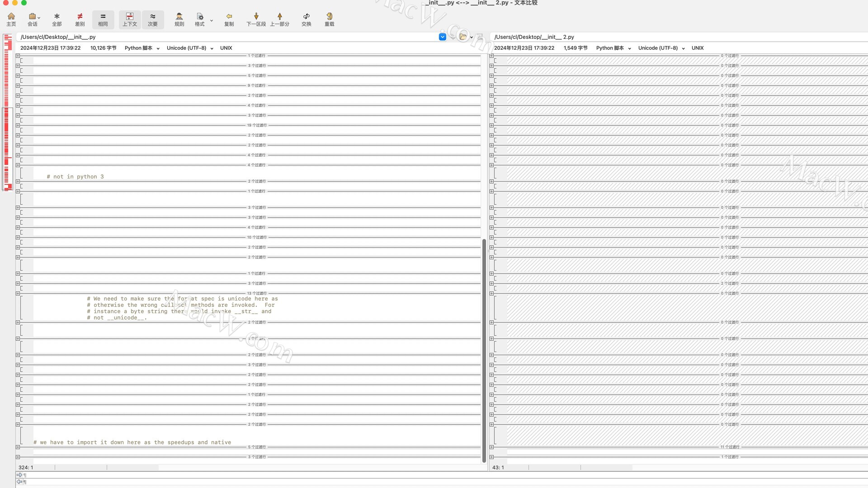Open the 主页 home view
This screenshot has height=488, width=868.
(11, 19)
